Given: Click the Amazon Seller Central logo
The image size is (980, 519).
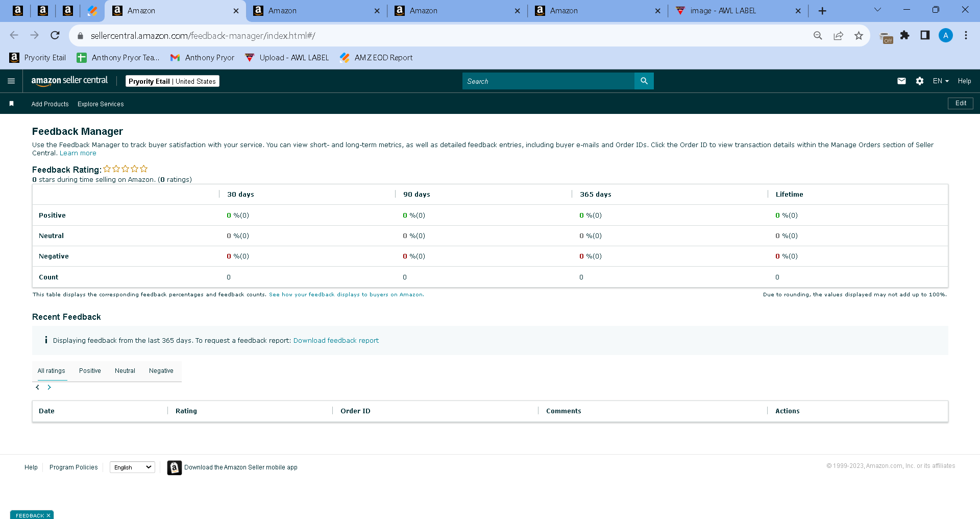Looking at the screenshot, I should (69, 81).
